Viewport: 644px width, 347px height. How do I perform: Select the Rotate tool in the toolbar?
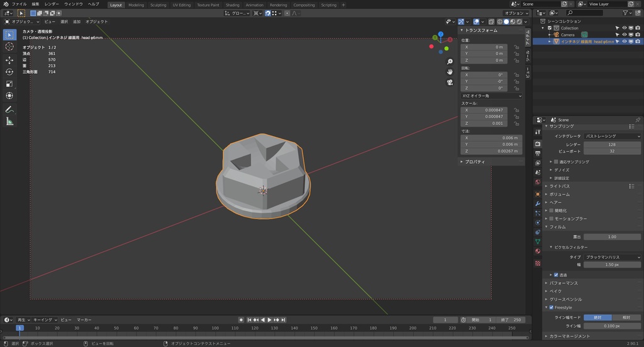pyautogui.click(x=9, y=72)
